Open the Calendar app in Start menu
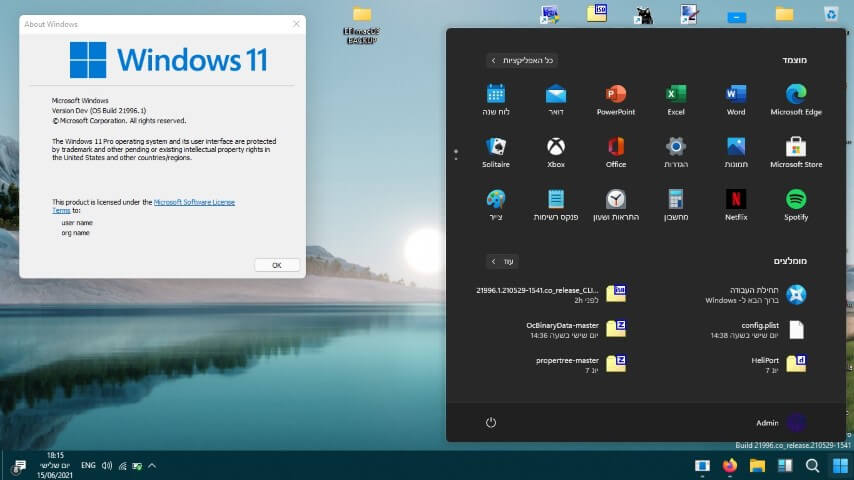 click(496, 100)
